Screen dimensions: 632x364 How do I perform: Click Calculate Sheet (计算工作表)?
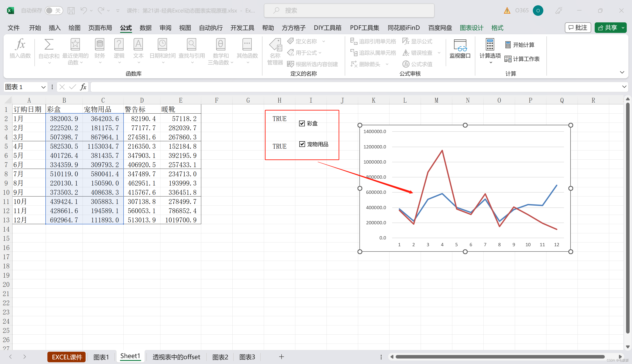522,59
